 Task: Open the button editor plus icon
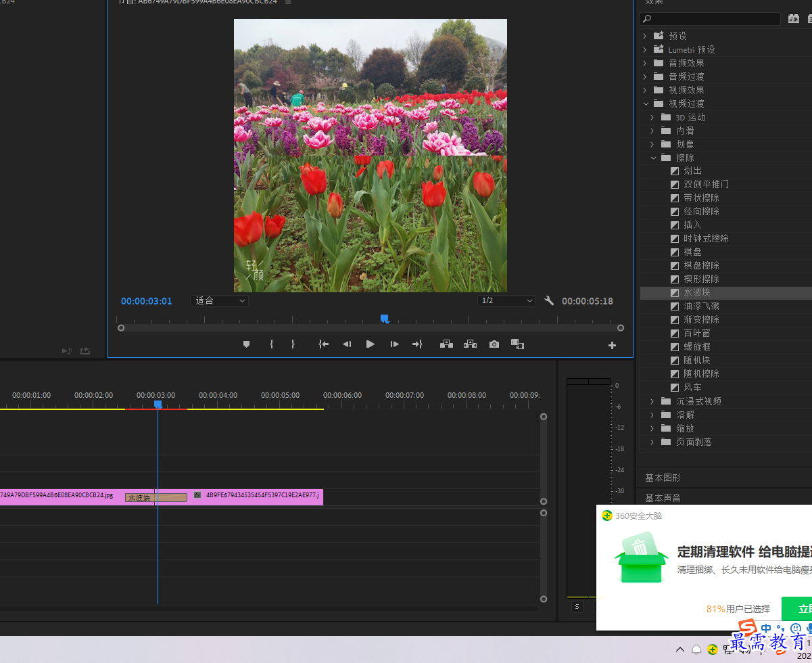(613, 345)
